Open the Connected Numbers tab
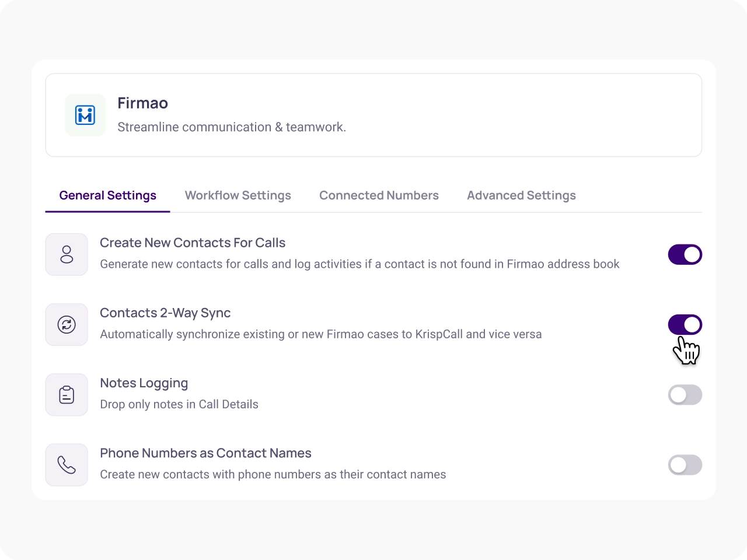 point(379,195)
